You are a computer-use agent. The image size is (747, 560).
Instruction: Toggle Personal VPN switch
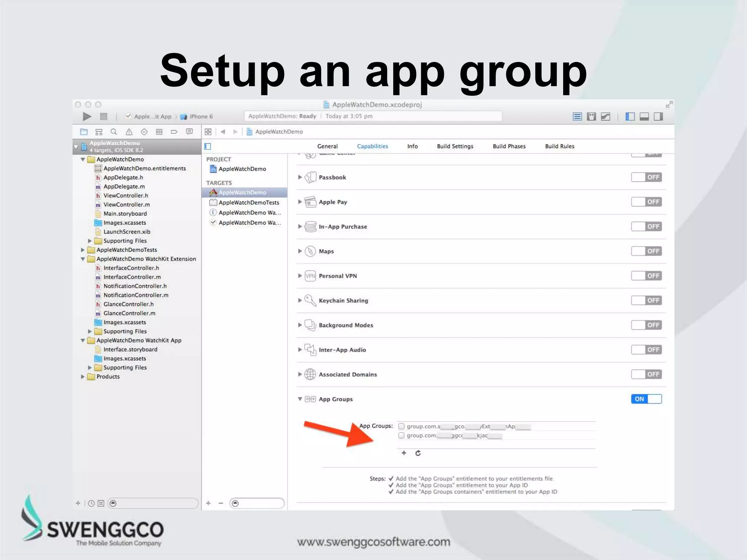[x=646, y=276]
